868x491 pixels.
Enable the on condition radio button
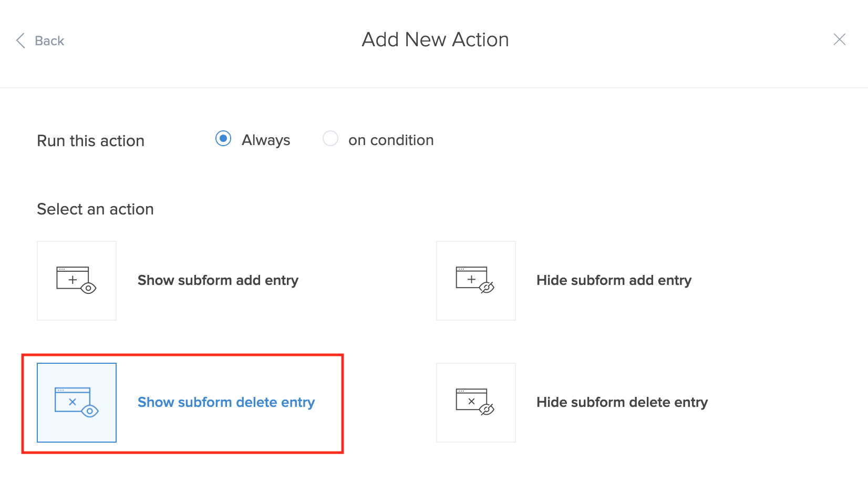coord(330,139)
